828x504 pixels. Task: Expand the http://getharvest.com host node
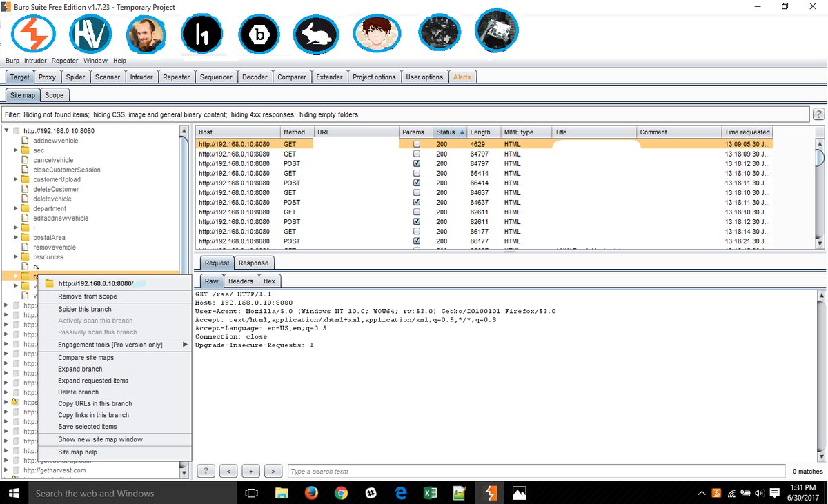point(6,470)
